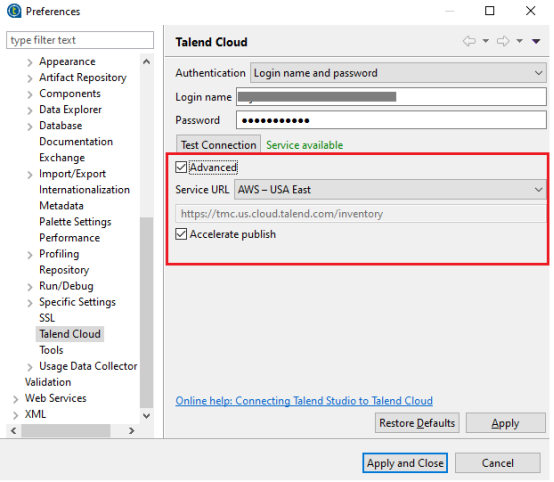Open back history dropdown arrow
Screen dimensions: 554x482
[486, 41]
